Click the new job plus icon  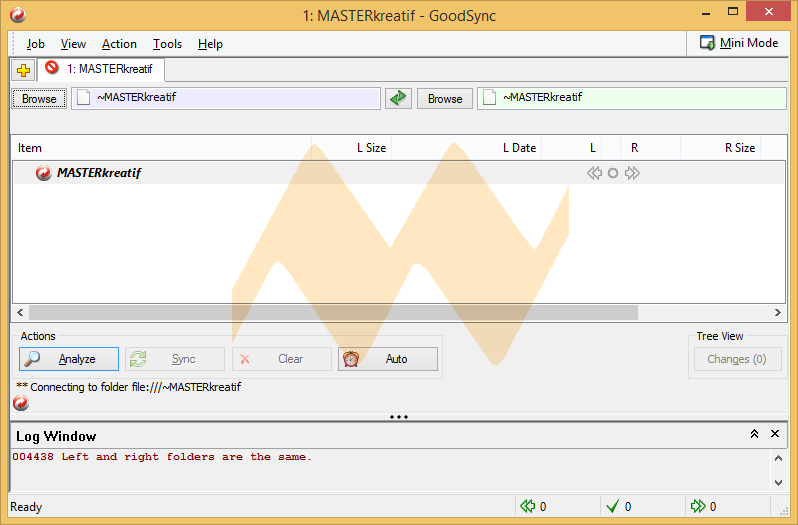click(23, 70)
